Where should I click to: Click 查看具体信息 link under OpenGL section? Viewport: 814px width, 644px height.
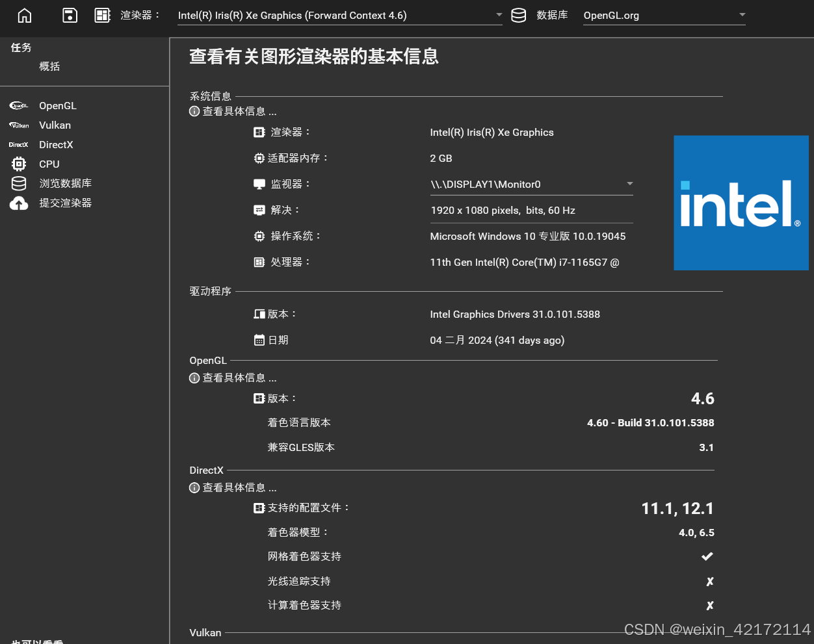click(x=239, y=378)
